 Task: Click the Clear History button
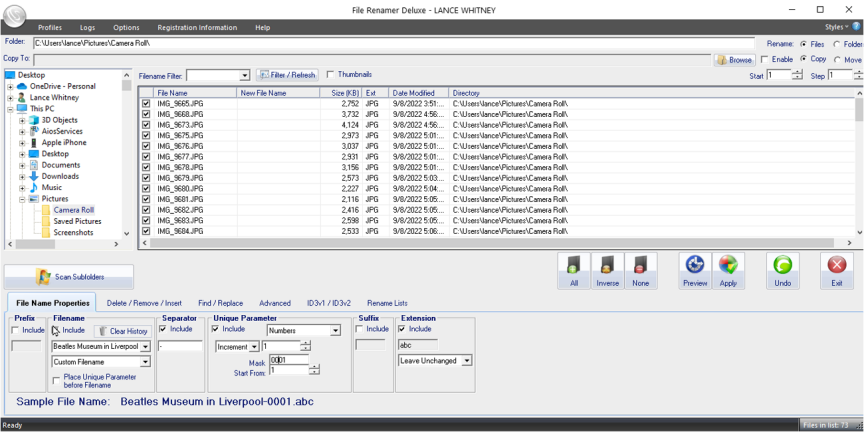coord(121,331)
